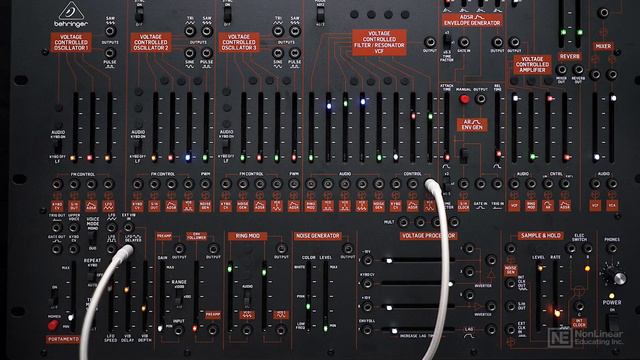Screen dimensions: 640x360
Task: Toggle the Portamento On/Off switch
Action: pos(53,296)
